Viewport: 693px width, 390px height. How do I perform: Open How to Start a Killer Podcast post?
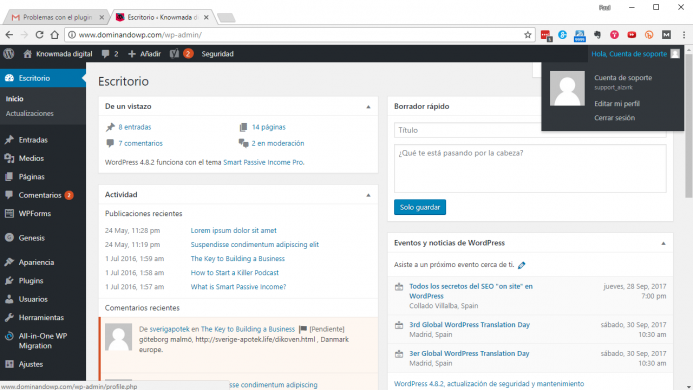coord(235,273)
